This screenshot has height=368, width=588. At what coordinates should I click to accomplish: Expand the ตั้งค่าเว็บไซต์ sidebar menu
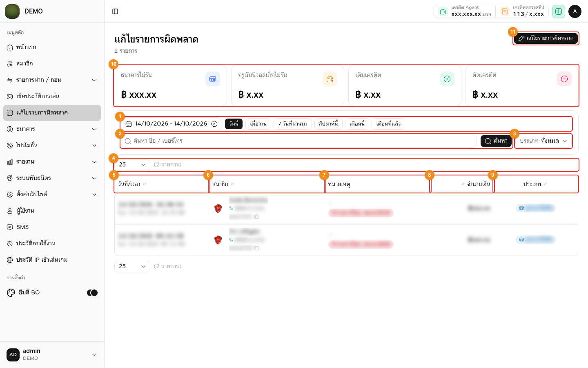[x=52, y=194]
